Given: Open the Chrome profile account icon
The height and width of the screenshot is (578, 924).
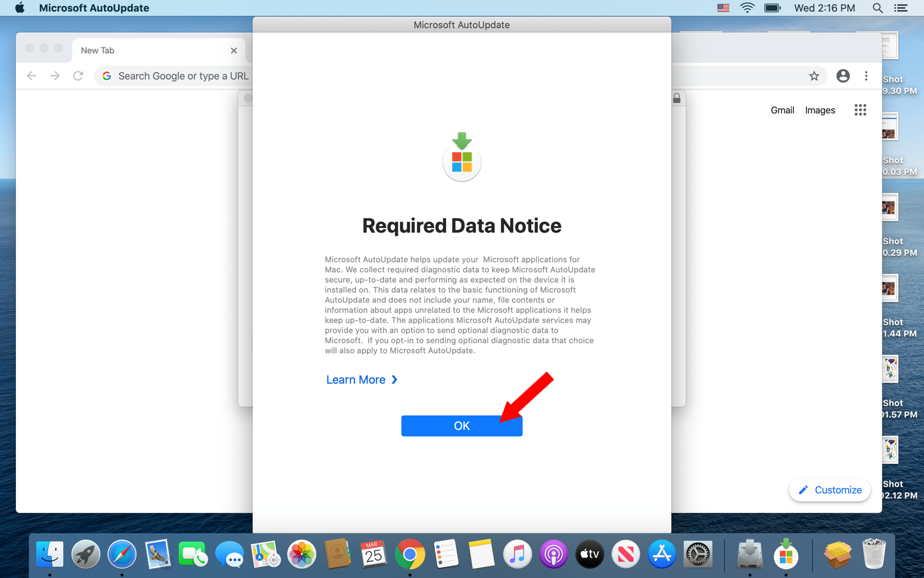Looking at the screenshot, I should (x=843, y=76).
